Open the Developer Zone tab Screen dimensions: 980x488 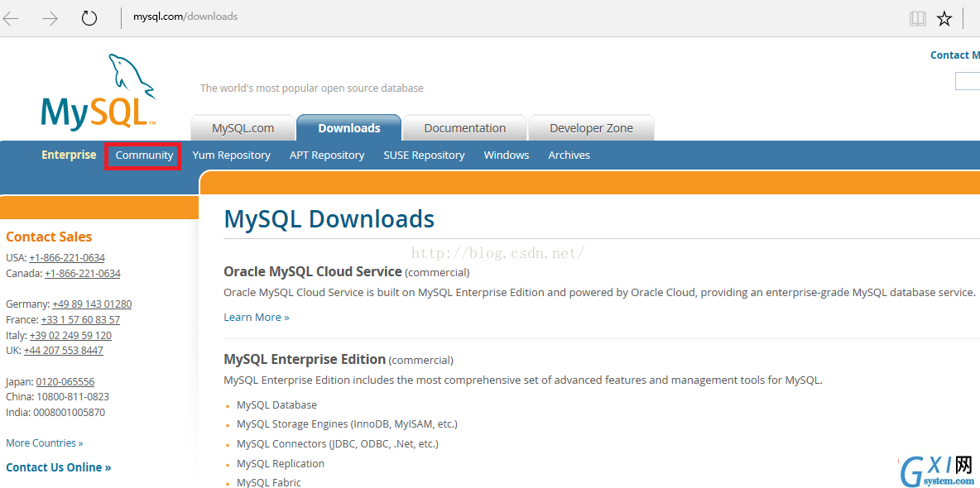coord(591,128)
